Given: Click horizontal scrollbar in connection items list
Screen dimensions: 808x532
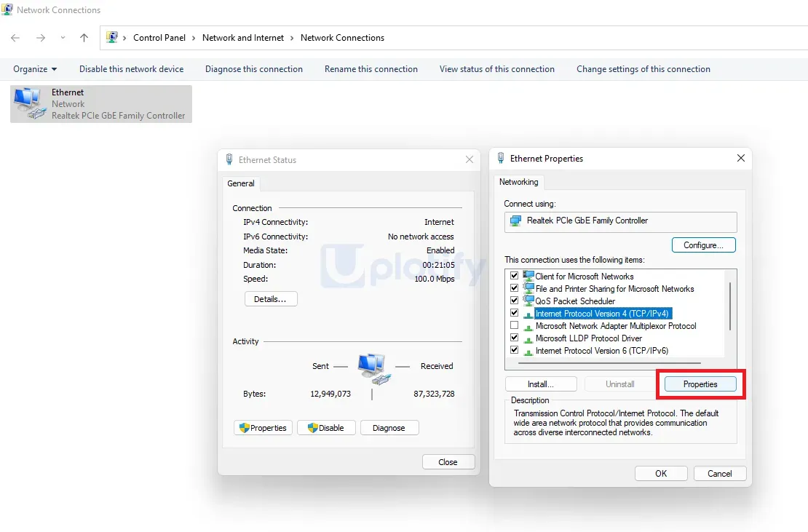Looking at the screenshot, I should (609, 363).
